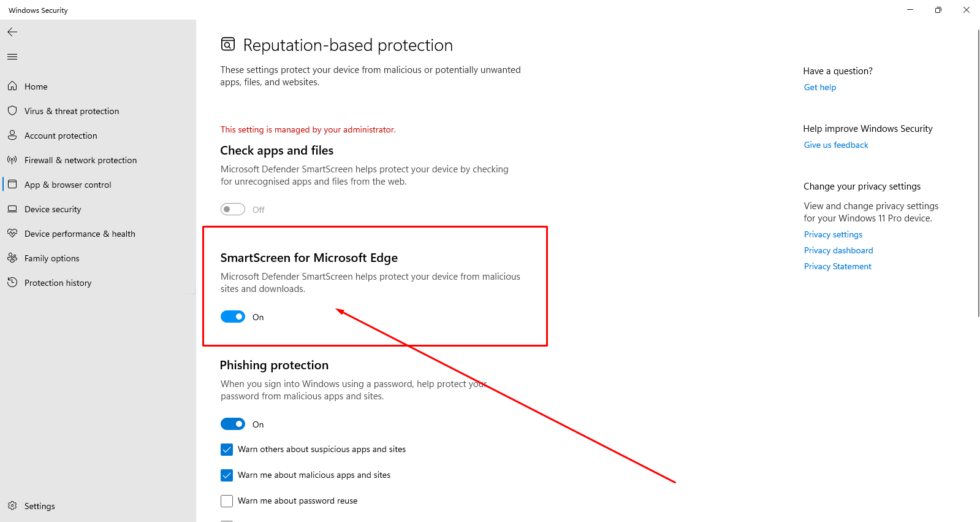Click the Account protection person icon
Image resolution: width=980 pixels, height=522 pixels.
(12, 136)
